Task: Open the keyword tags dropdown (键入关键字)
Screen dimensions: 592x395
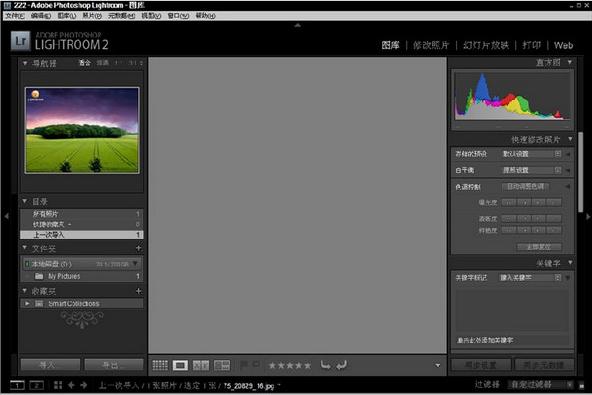Action: click(530, 278)
